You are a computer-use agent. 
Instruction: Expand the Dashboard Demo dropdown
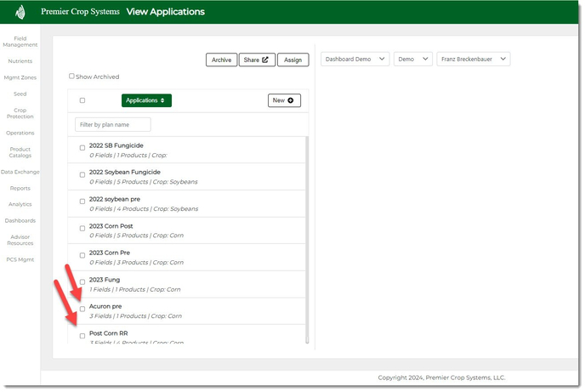[x=355, y=59]
